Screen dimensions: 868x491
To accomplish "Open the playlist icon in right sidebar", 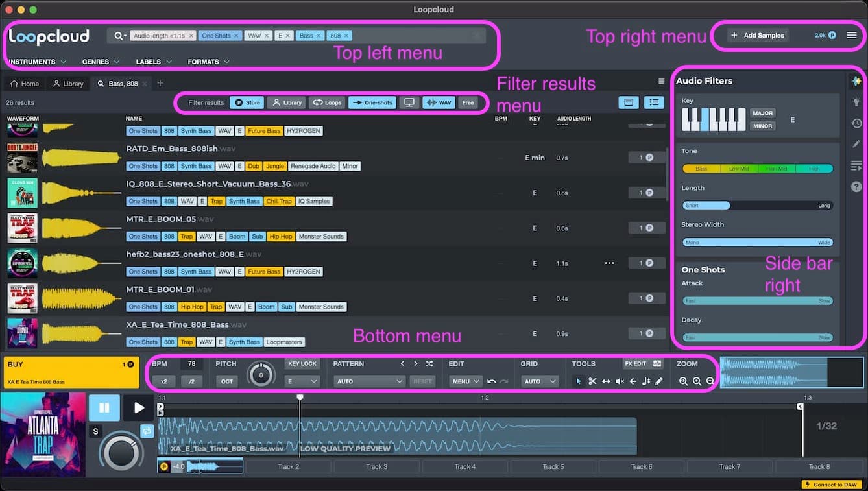I will point(856,165).
